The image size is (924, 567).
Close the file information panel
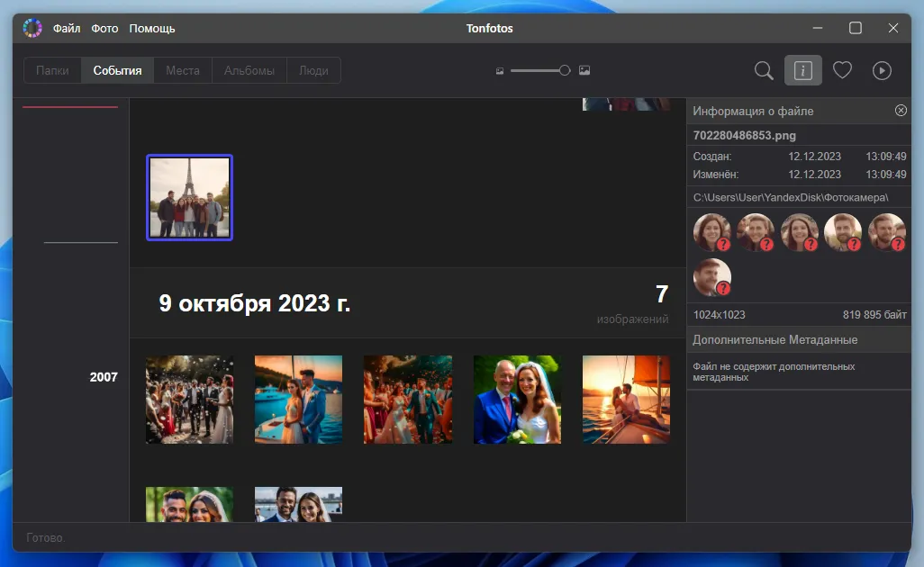(x=901, y=111)
